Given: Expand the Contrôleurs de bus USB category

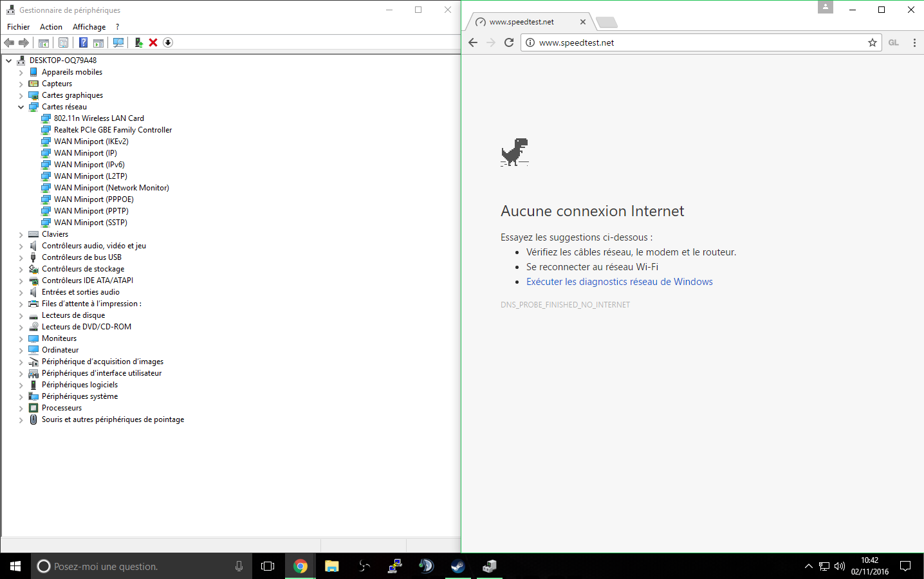Looking at the screenshot, I should [21, 257].
